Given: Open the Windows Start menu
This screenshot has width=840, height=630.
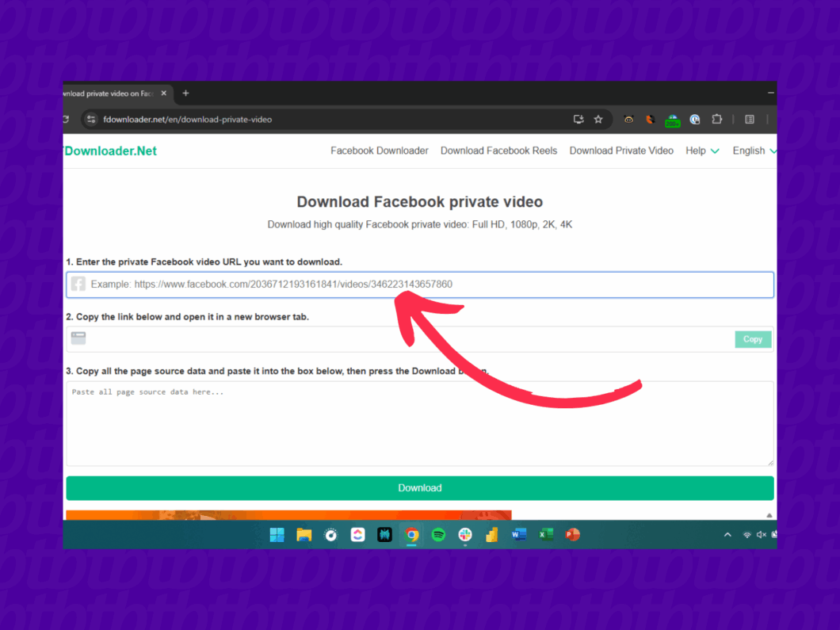Looking at the screenshot, I should [x=277, y=535].
